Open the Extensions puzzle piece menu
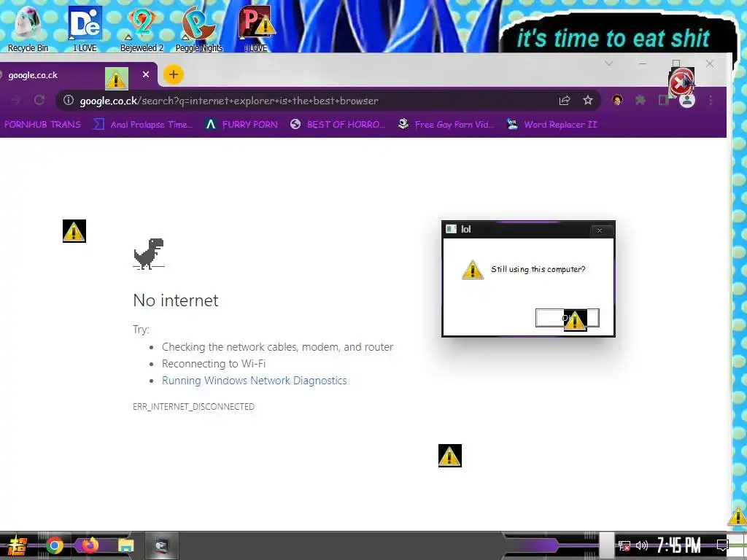 pyautogui.click(x=640, y=100)
